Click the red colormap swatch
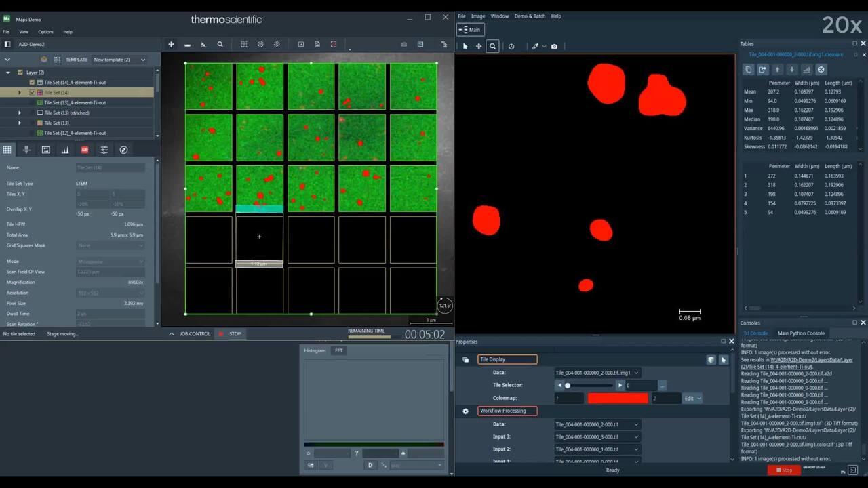 617,399
